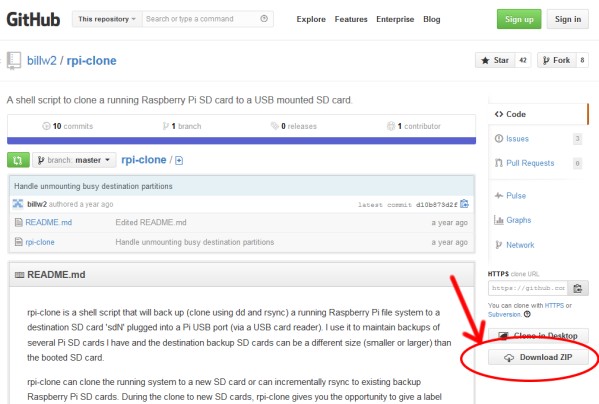Open the commits clock icon
Screen dimensions: 599x404
46,126
